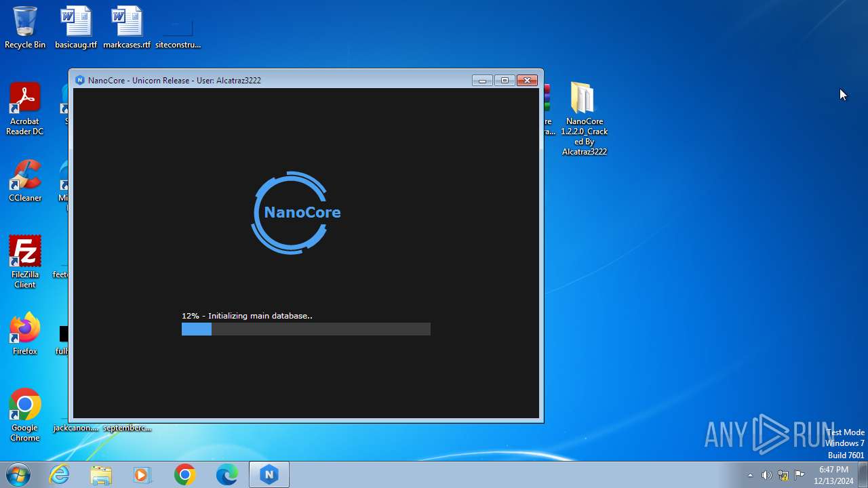Viewport: 868px width, 488px height.
Task: Select the jackcanon... desktop file label
Action: pos(75,428)
